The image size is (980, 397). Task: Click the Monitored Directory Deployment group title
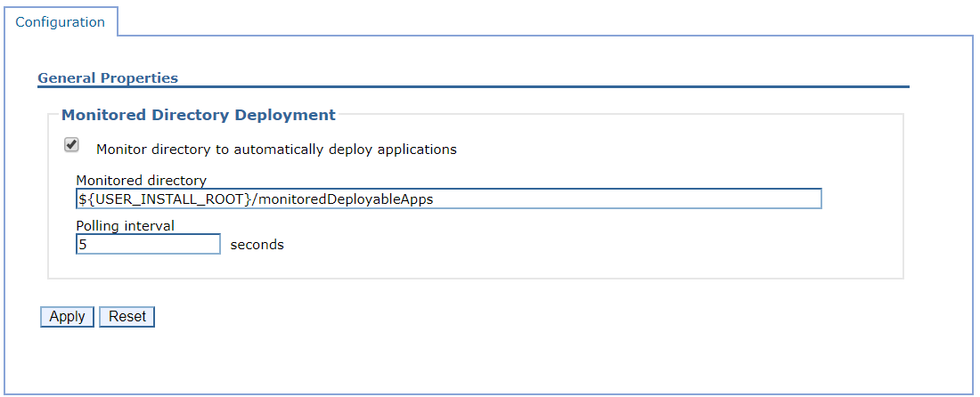point(199,115)
